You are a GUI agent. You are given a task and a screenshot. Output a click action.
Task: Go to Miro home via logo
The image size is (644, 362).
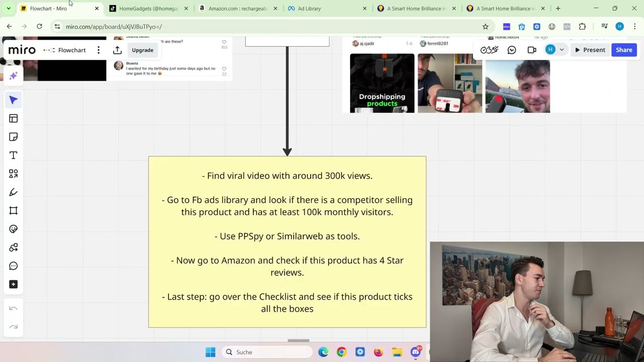(22, 50)
